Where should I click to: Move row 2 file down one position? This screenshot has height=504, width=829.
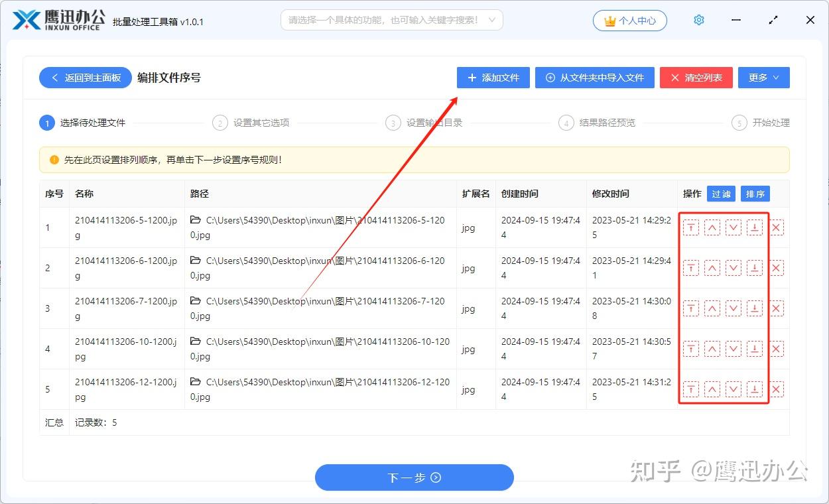pyautogui.click(x=733, y=268)
